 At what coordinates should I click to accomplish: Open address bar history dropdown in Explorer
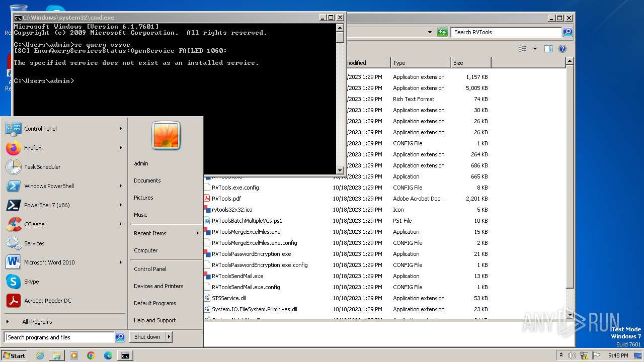(430, 32)
